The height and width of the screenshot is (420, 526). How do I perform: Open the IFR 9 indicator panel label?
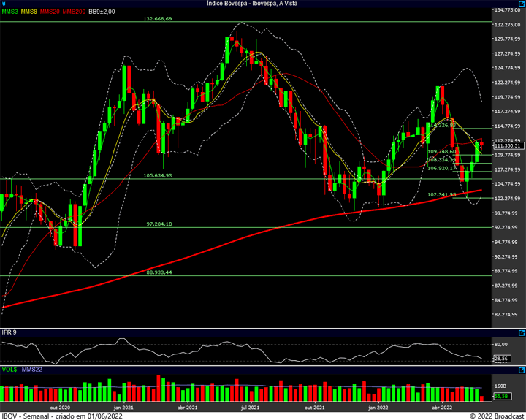click(x=10, y=333)
